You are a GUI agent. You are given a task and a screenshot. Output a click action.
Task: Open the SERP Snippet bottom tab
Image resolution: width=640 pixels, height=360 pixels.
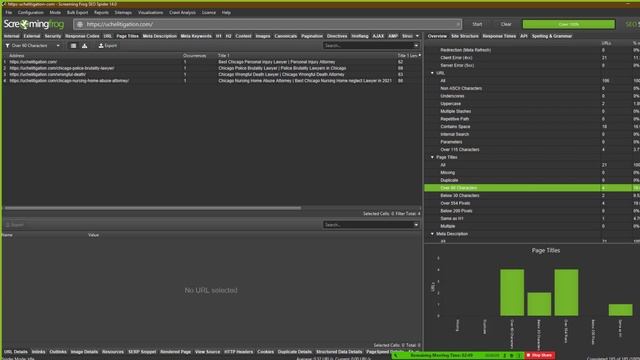click(x=142, y=352)
